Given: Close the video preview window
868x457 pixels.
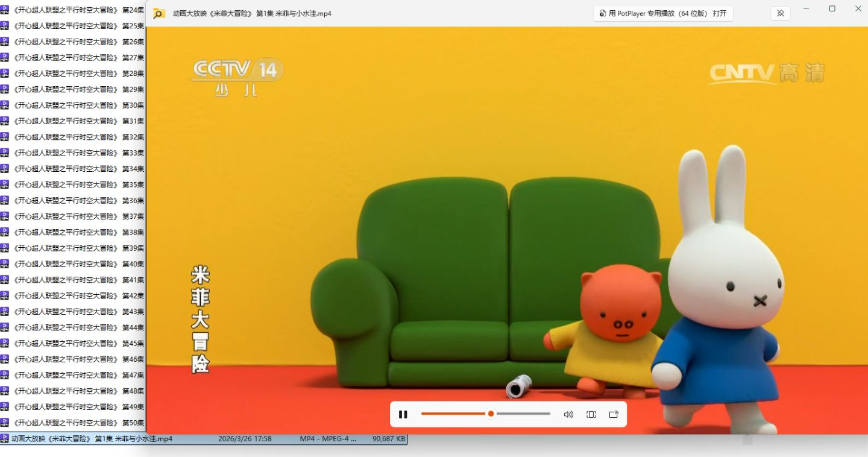Looking at the screenshot, I should click(x=858, y=9).
